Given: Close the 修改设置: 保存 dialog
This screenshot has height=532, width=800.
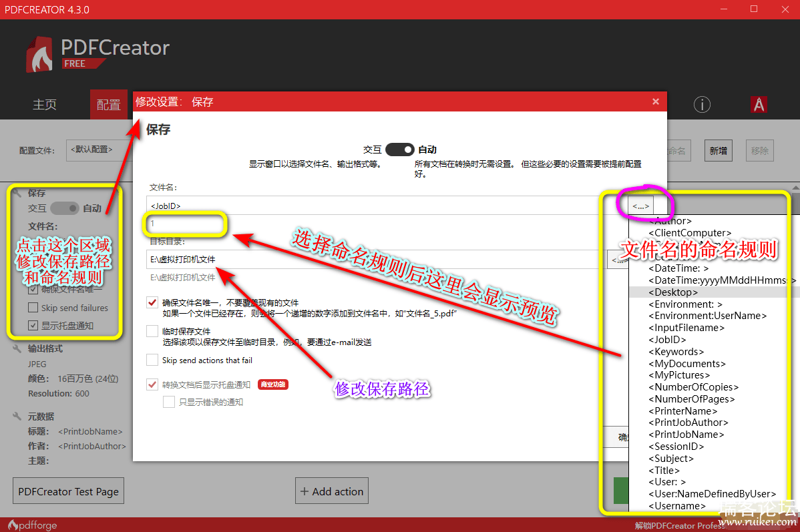Looking at the screenshot, I should (x=656, y=101).
